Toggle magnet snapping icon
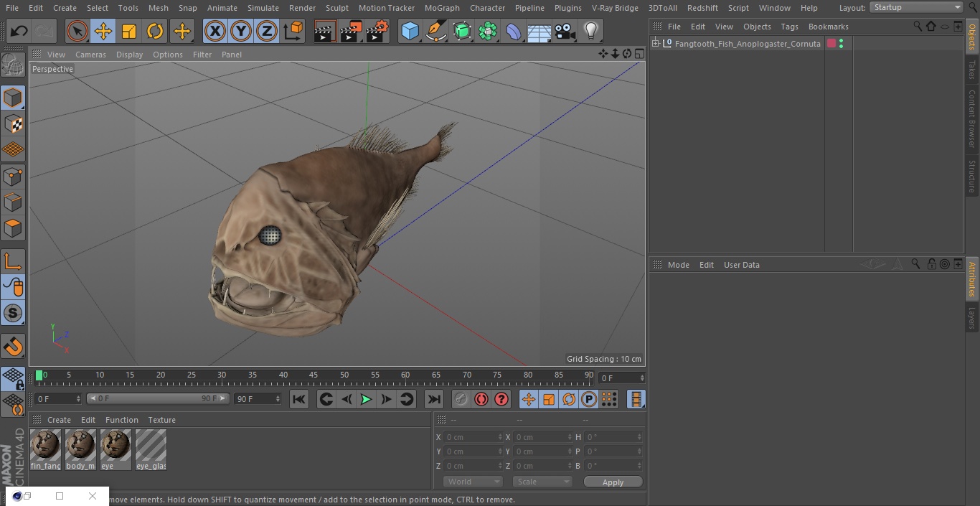 coord(13,346)
